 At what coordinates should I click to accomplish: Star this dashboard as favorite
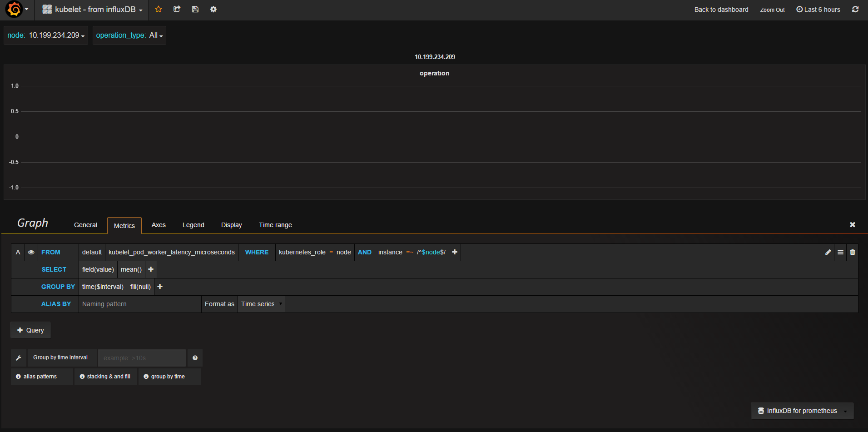pyautogui.click(x=159, y=9)
